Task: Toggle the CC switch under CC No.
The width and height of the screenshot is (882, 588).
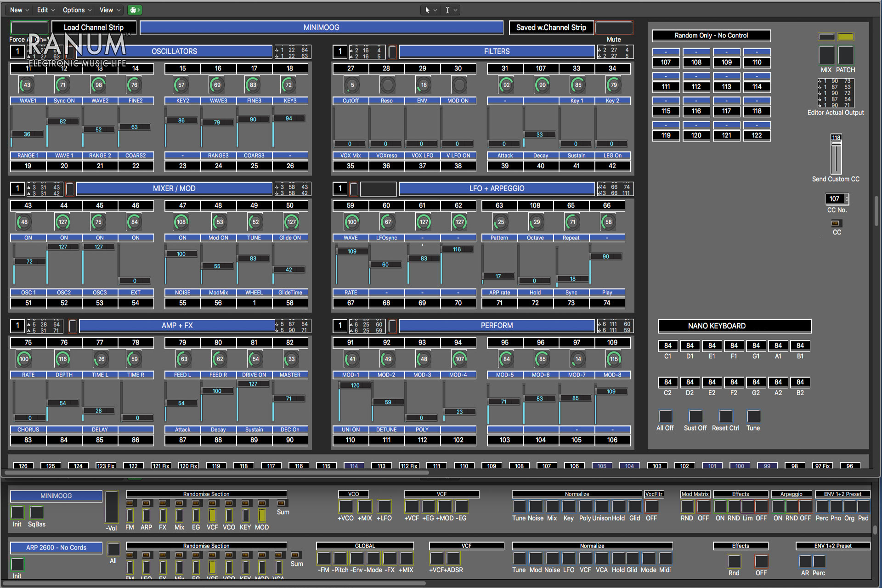Action: coord(836,223)
